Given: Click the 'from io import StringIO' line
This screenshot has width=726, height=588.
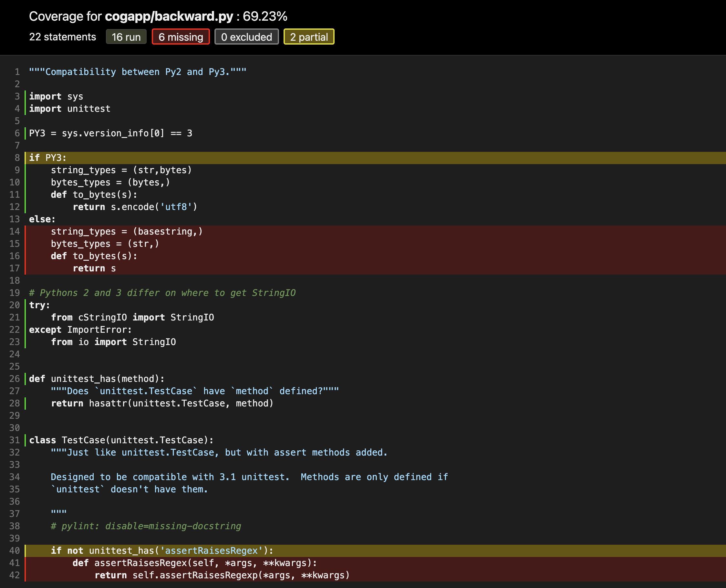Looking at the screenshot, I should [x=113, y=342].
